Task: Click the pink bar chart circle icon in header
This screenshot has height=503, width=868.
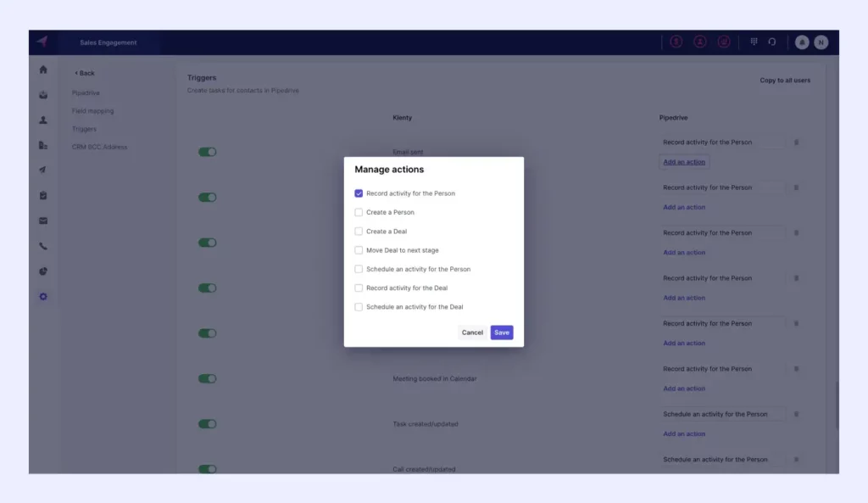Action: click(724, 42)
